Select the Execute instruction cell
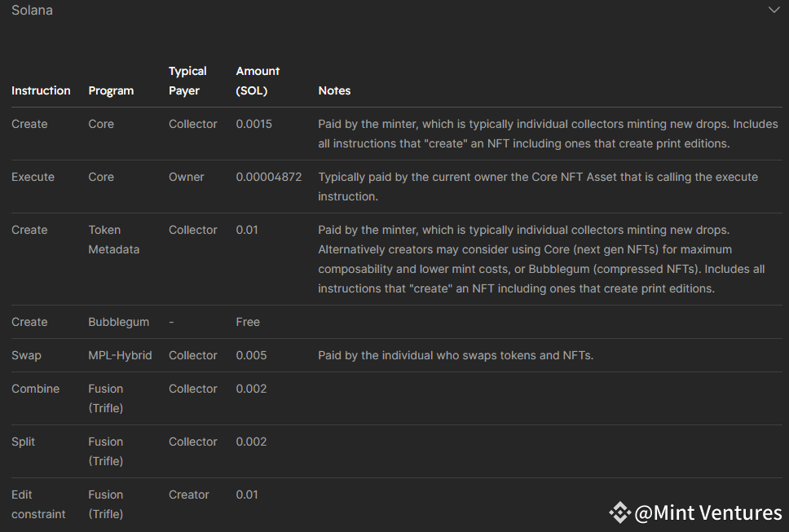The height and width of the screenshot is (532, 789). (33, 177)
